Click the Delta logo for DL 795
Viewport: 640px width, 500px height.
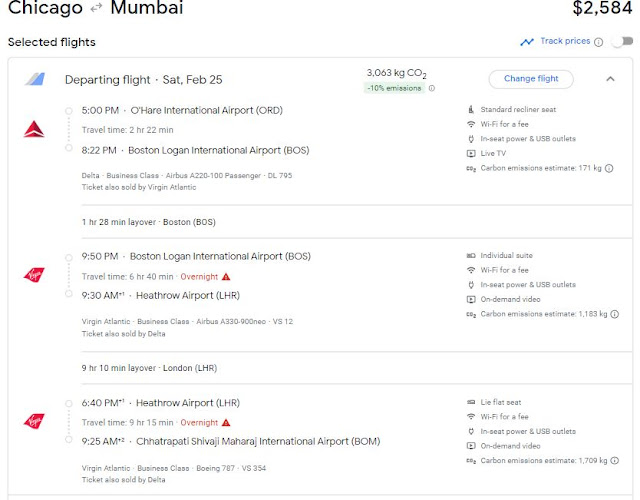pos(34,129)
